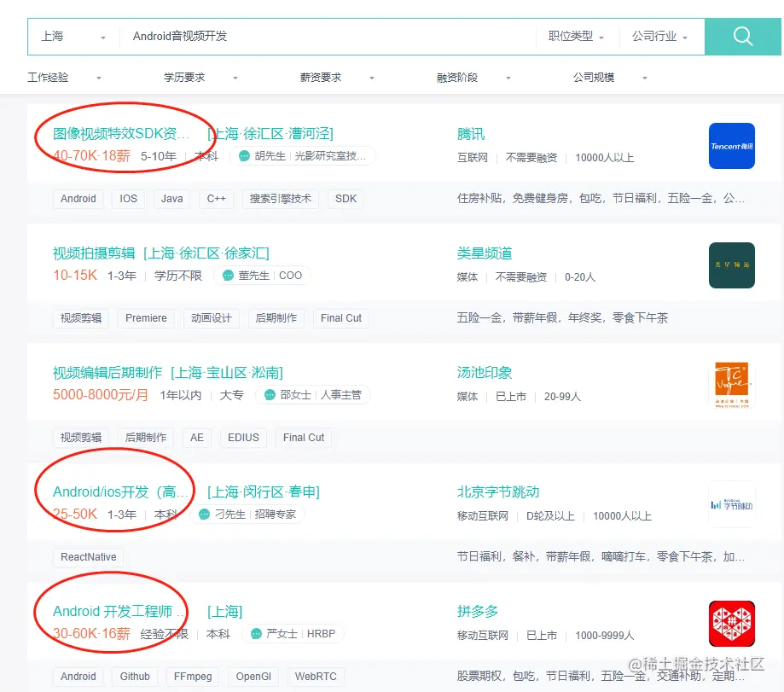This screenshot has width=784, height=692.
Task: Click the chat icon beside 刁先生
Action: (x=205, y=515)
